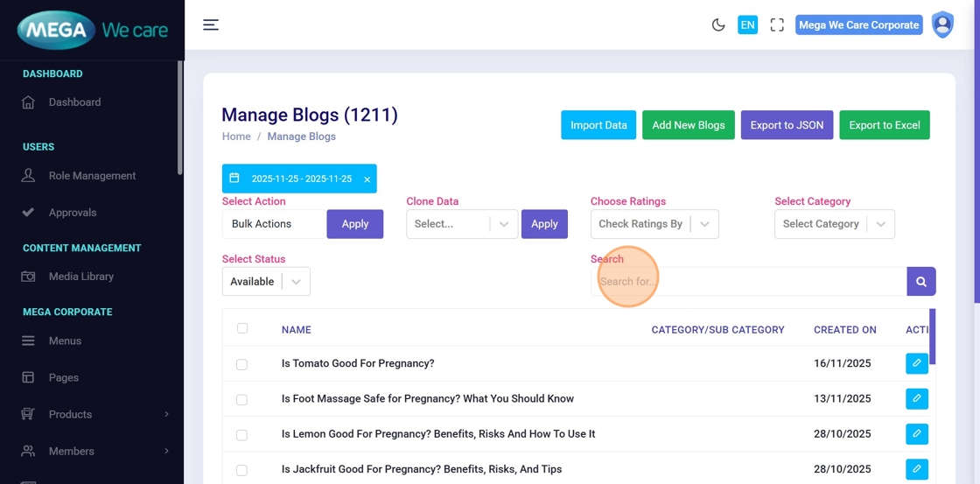Click the Export to Excel button

coord(884,125)
